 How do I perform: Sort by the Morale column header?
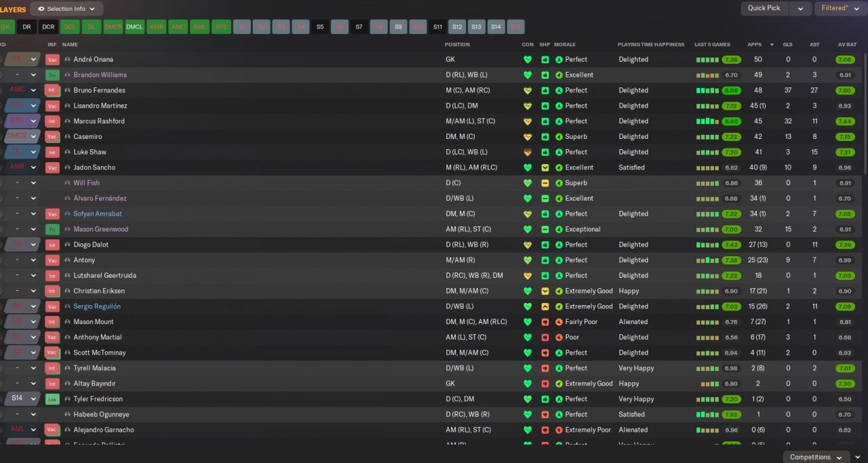point(565,45)
